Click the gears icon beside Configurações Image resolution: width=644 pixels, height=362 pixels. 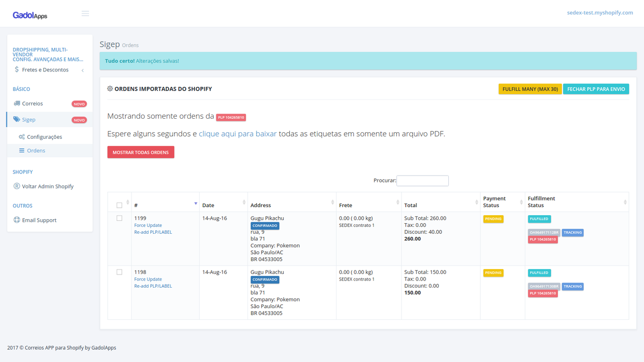pyautogui.click(x=22, y=137)
